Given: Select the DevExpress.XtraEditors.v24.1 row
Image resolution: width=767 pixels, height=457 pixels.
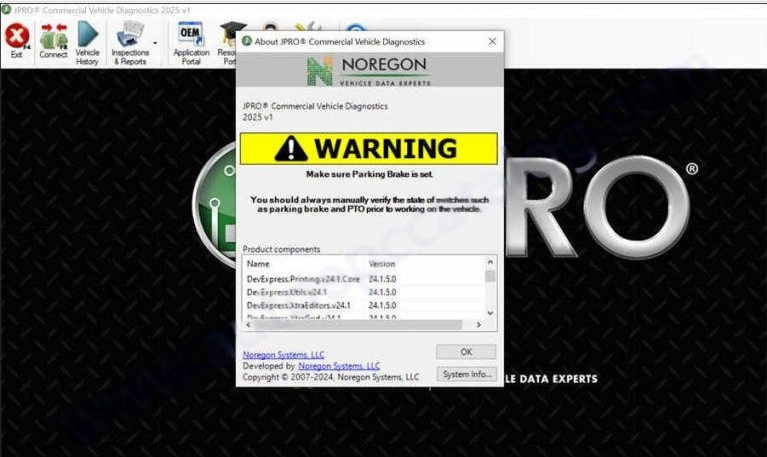Looking at the screenshot, I should 364,305.
